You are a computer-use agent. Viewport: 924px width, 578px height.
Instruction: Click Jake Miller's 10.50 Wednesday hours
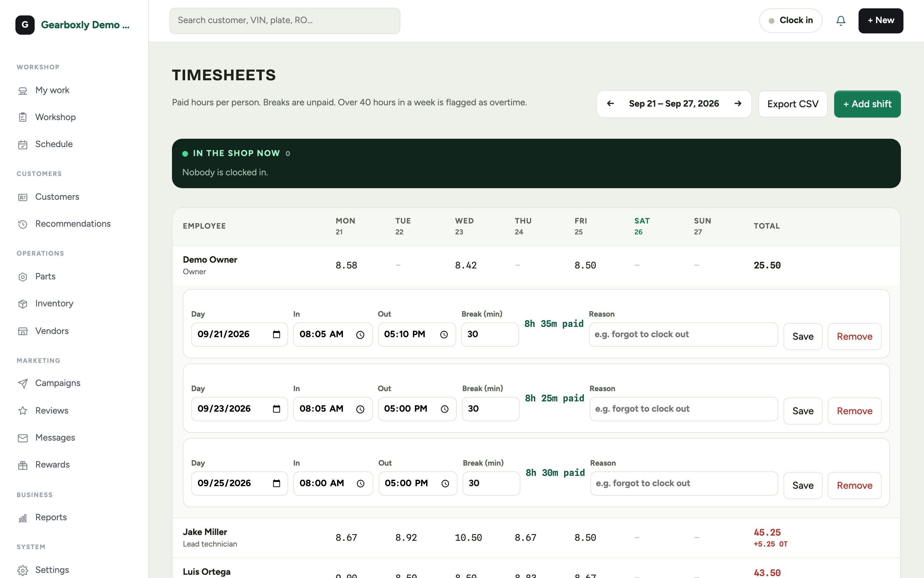pos(468,538)
